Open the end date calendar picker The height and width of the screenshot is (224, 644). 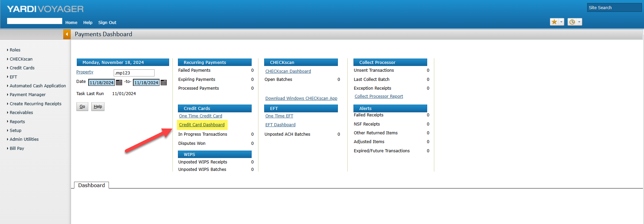tap(164, 83)
